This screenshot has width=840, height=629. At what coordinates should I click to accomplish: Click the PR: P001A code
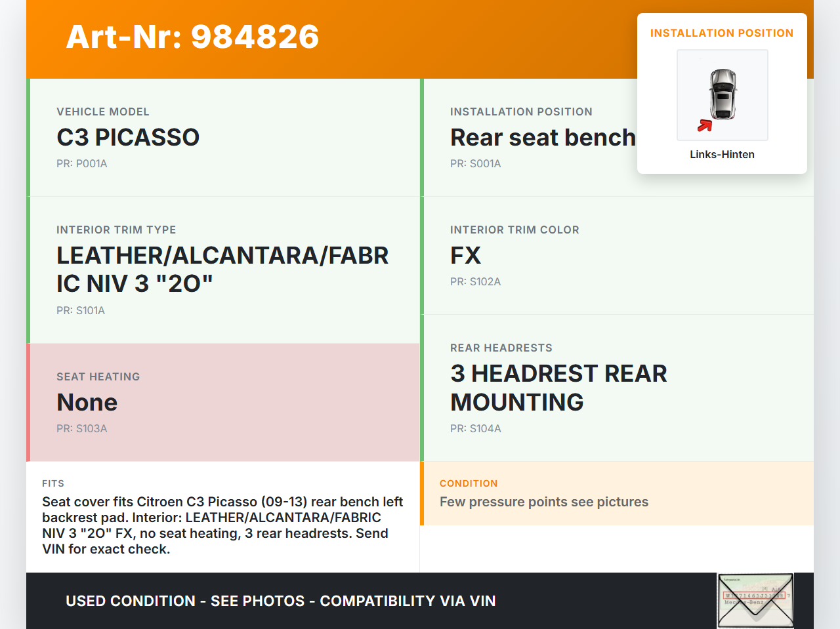click(81, 164)
